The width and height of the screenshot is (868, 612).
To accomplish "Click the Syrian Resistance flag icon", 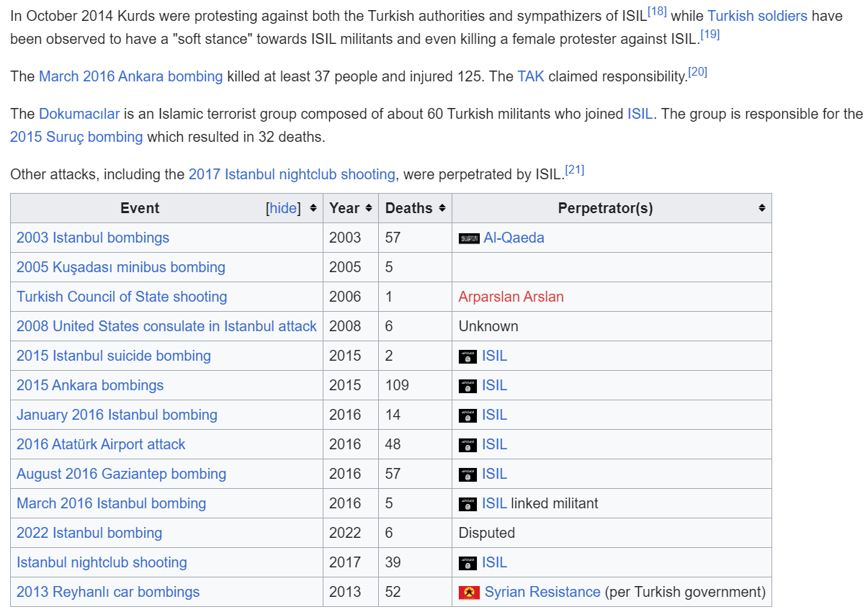I will click(469, 593).
